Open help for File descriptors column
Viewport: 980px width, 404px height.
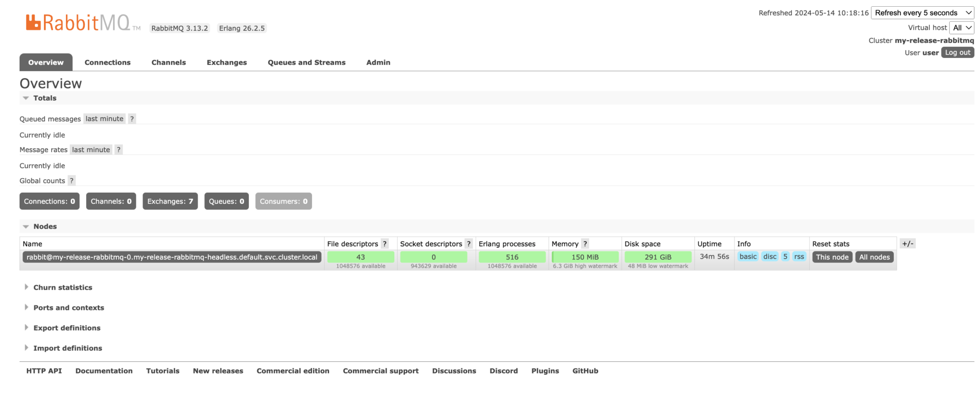pos(385,244)
